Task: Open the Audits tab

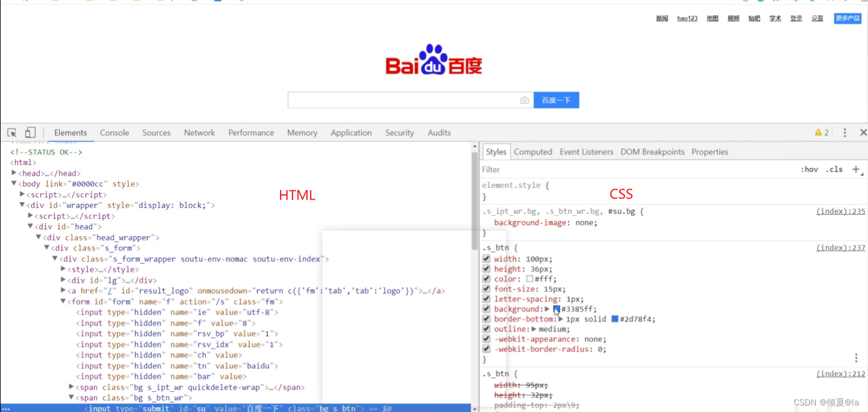Action: coord(439,133)
